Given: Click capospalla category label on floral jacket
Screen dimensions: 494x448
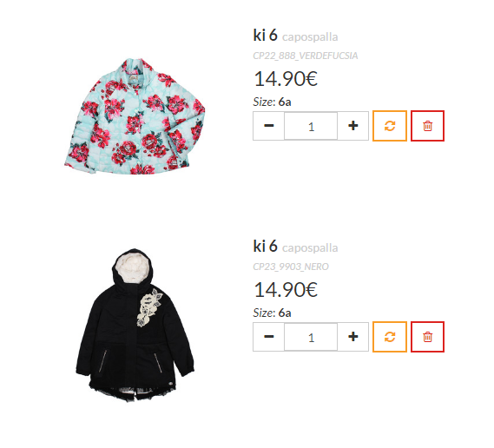Looking at the screenshot, I should pyautogui.click(x=310, y=37).
